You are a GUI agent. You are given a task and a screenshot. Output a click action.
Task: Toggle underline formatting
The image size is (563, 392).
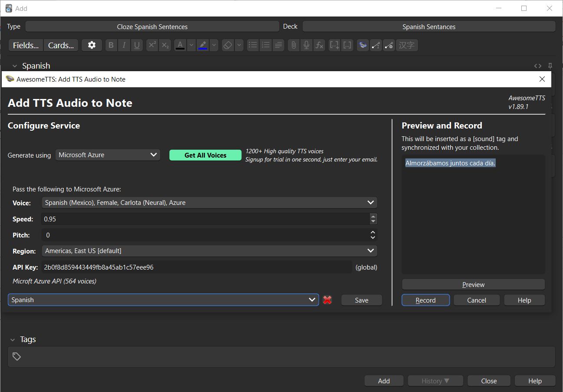(x=137, y=45)
